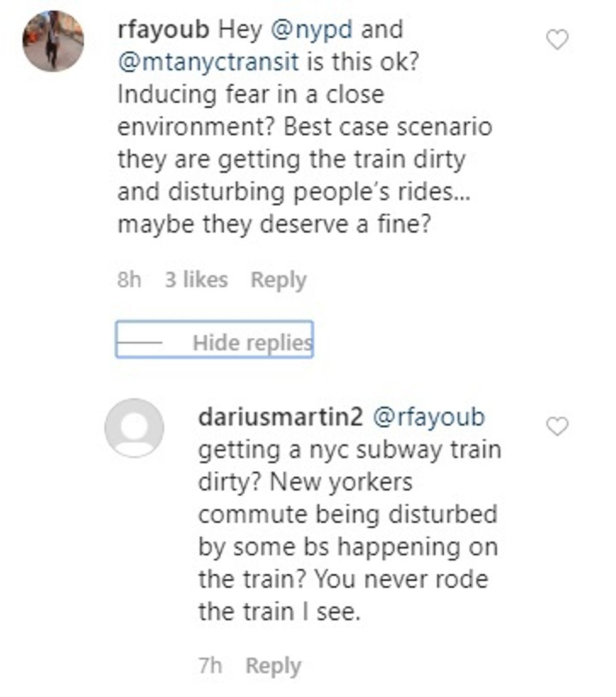The image size is (616, 697).
Task: Open rfayoub's profile picture
Action: coord(53,41)
